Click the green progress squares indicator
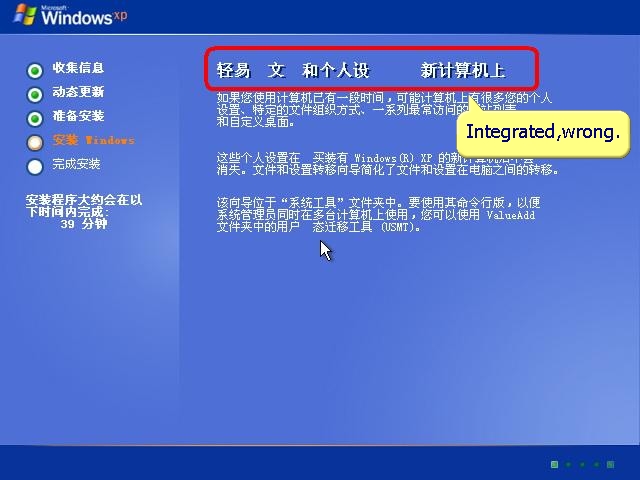Screen dimensions: 640x480 [x=582, y=464]
